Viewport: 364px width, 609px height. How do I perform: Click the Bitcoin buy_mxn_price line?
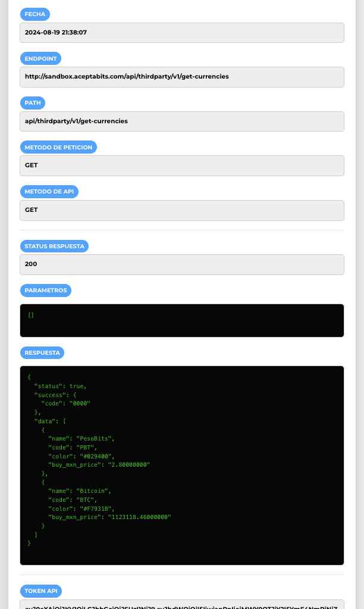click(109, 517)
